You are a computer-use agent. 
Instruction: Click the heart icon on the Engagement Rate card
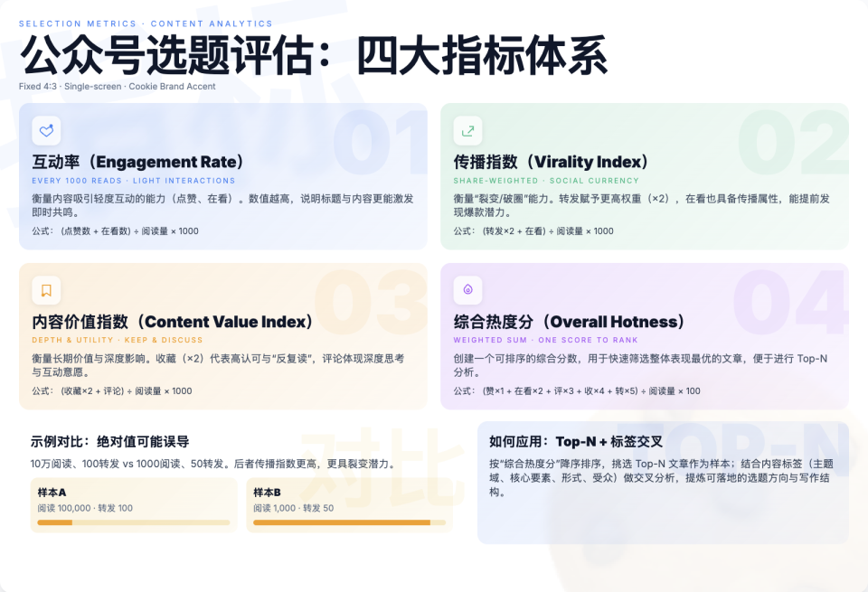[x=46, y=130]
